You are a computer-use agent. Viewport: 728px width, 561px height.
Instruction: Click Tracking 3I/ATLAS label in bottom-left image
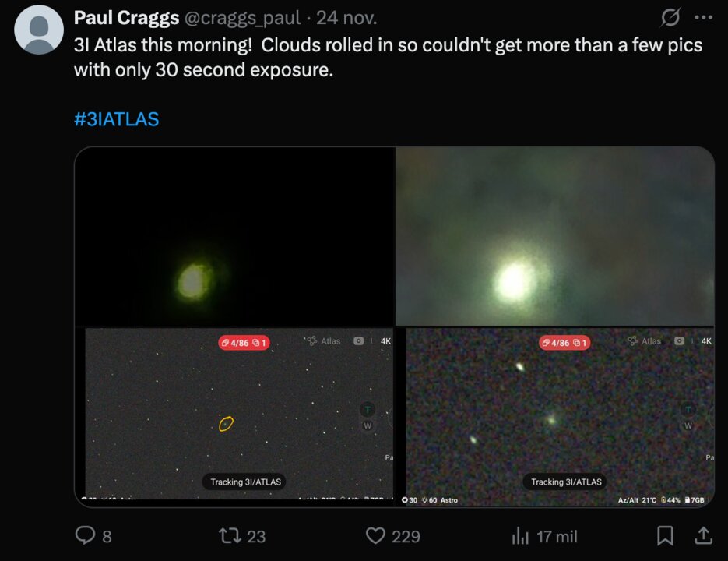[x=245, y=482]
